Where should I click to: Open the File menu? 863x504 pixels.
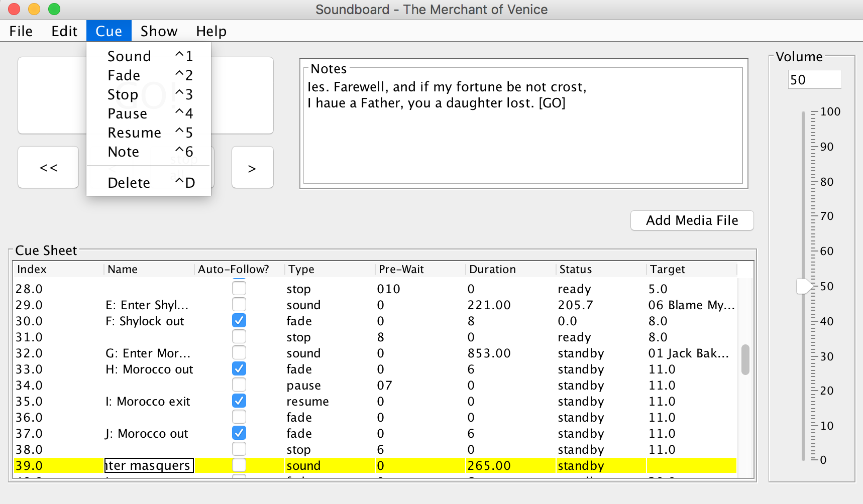(x=21, y=31)
